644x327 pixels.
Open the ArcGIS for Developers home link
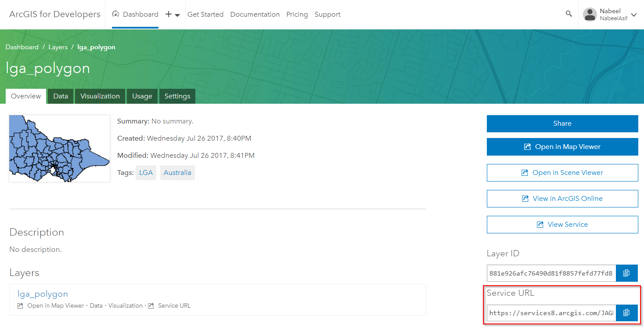pos(55,14)
